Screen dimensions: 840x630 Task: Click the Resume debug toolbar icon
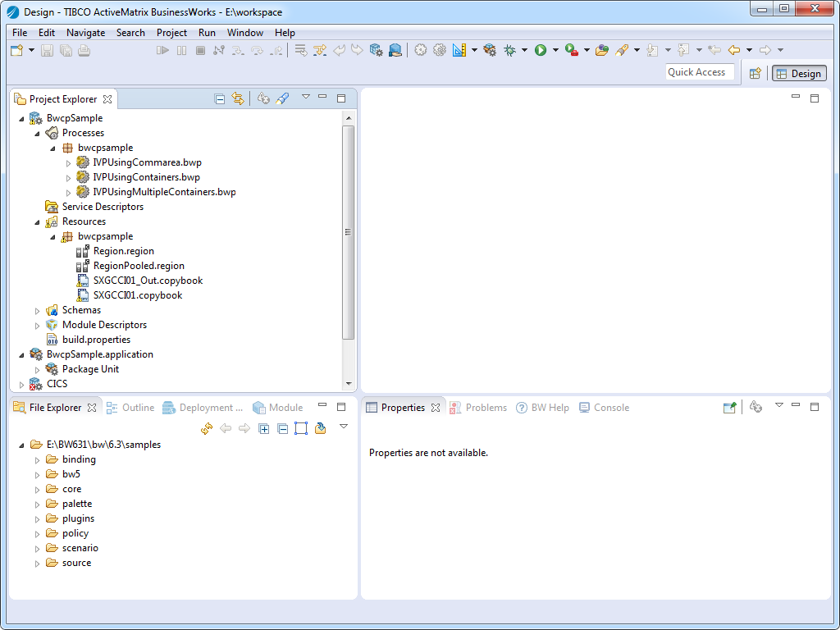[x=162, y=50]
